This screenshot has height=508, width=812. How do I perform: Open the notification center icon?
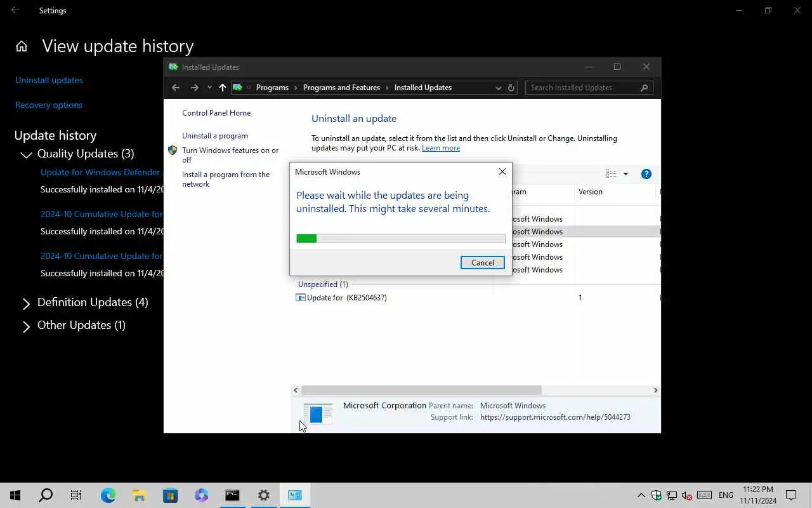point(791,495)
